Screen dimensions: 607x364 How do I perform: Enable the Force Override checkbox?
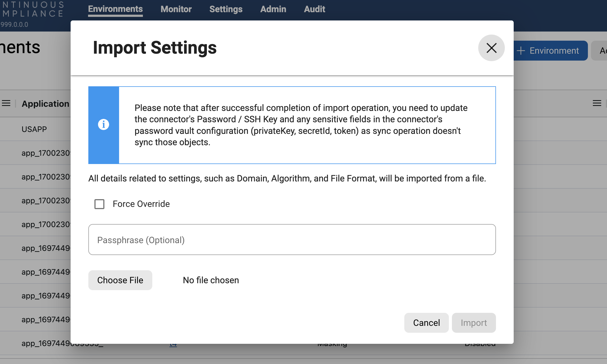tap(99, 204)
